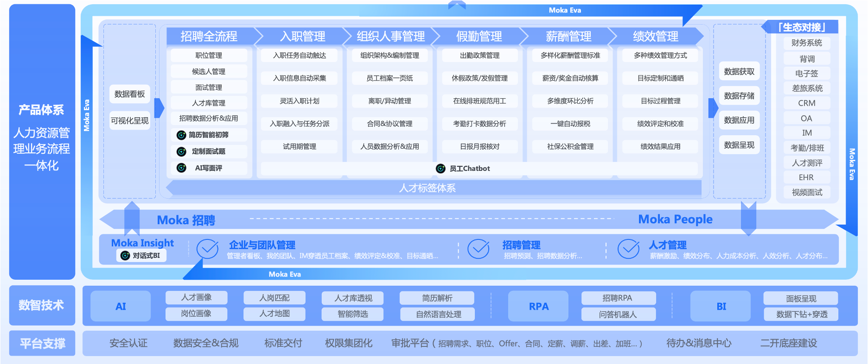Click the AI icon beside 简历智能初筛
This screenshot has height=364, width=868.
coord(181,135)
